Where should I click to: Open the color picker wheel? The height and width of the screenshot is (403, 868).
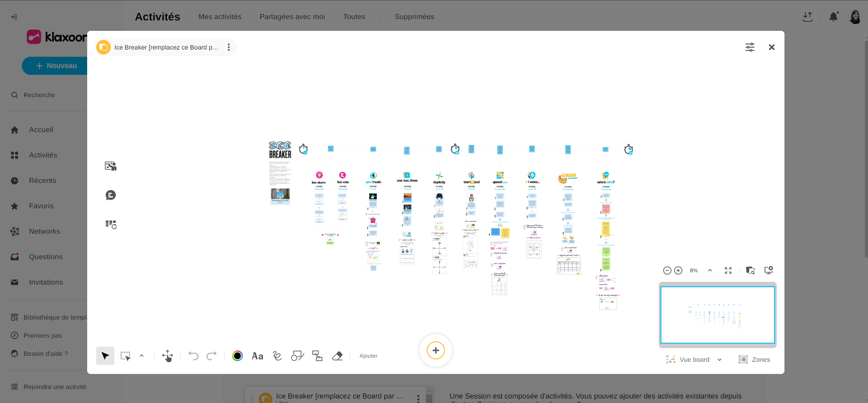(237, 356)
